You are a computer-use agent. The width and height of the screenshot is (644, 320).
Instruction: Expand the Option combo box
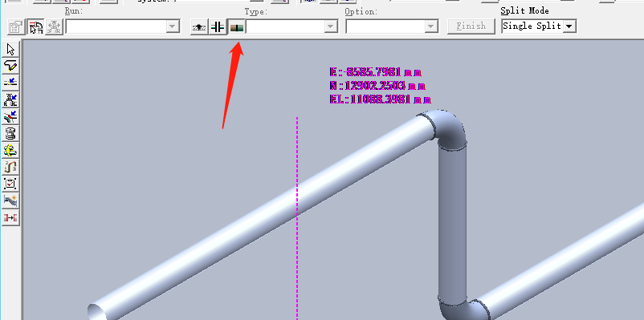point(391,27)
